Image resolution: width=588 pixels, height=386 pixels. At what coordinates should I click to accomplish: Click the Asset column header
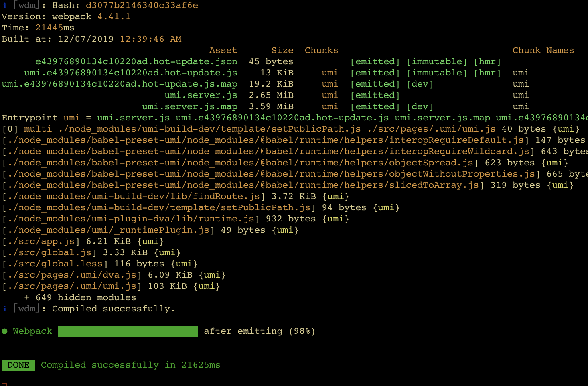pyautogui.click(x=223, y=51)
